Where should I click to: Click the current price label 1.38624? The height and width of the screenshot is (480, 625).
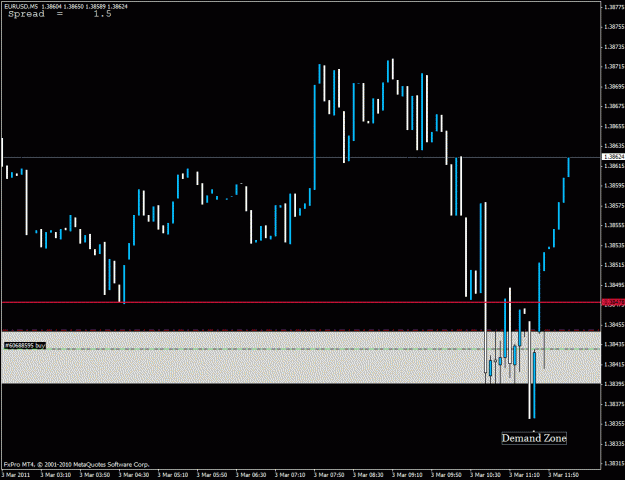click(613, 157)
